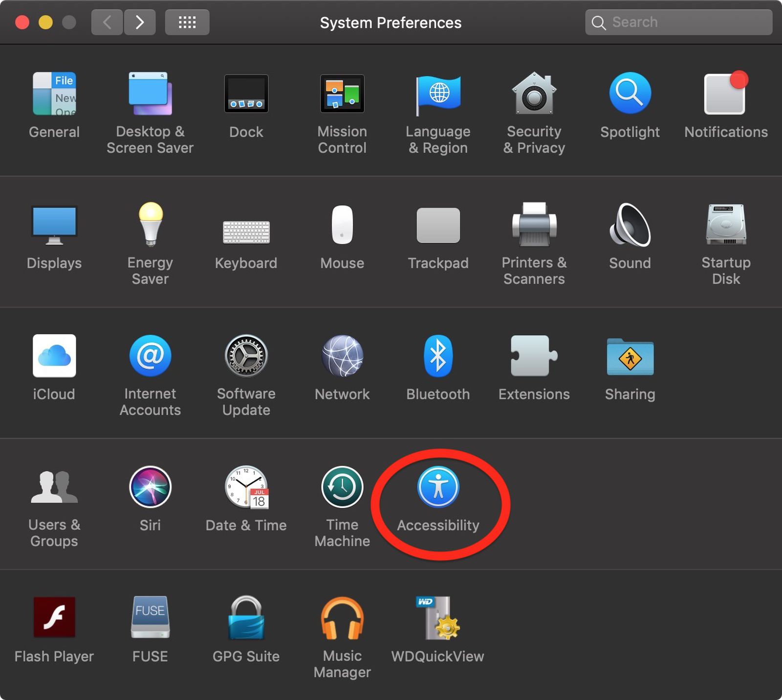This screenshot has height=700, width=782.
Task: Click the Search field in toolbar
Action: click(x=684, y=22)
